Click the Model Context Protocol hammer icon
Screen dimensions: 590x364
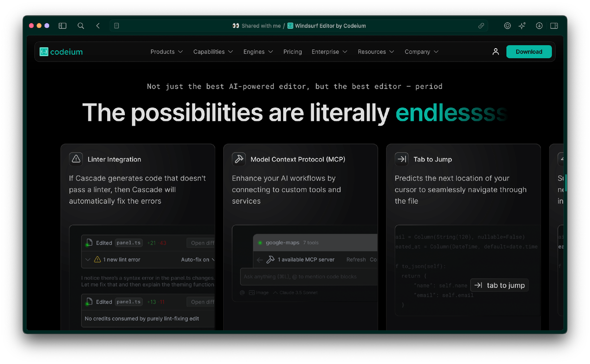238,159
